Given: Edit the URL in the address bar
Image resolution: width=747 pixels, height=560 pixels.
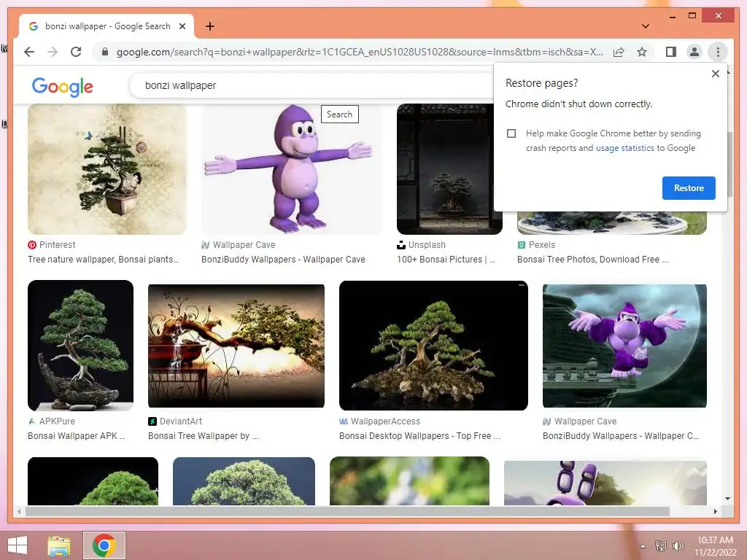Looking at the screenshot, I should point(360,52).
